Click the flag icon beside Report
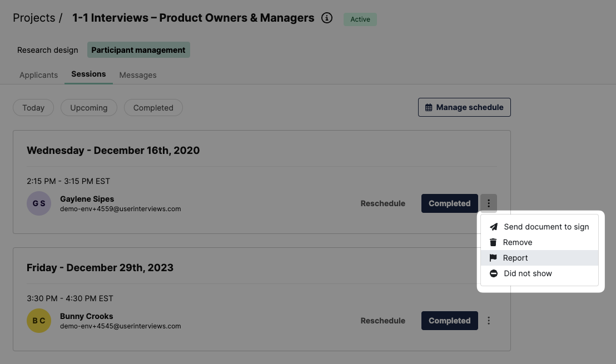Screen dimensions: 616x364 coord(493,257)
